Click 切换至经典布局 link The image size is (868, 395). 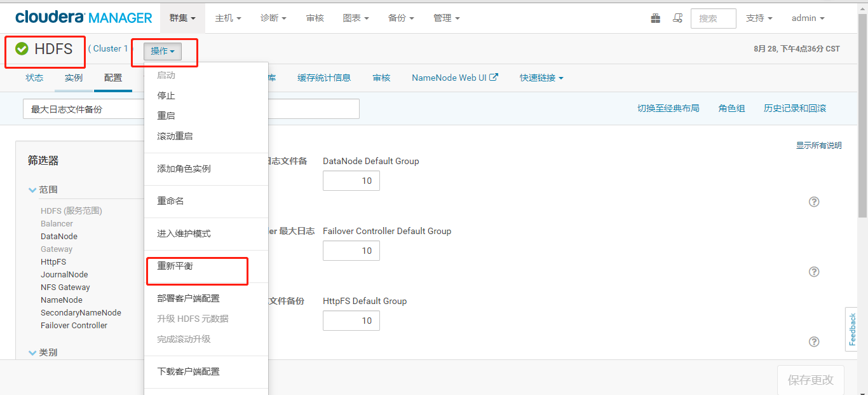click(668, 108)
